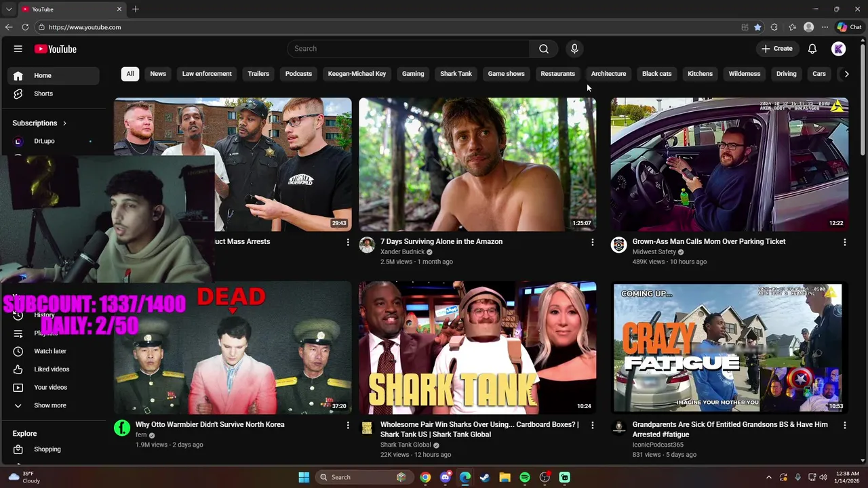The image size is (868, 488).
Task: Open a new browser tab
Action: [136, 9]
